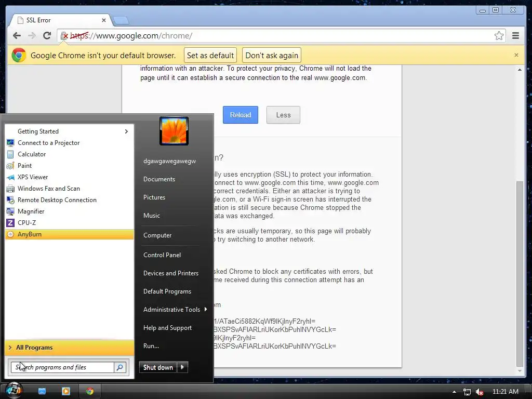This screenshot has width=532, height=399.
Task: Open Computer from the Start menu
Action: pos(157,235)
